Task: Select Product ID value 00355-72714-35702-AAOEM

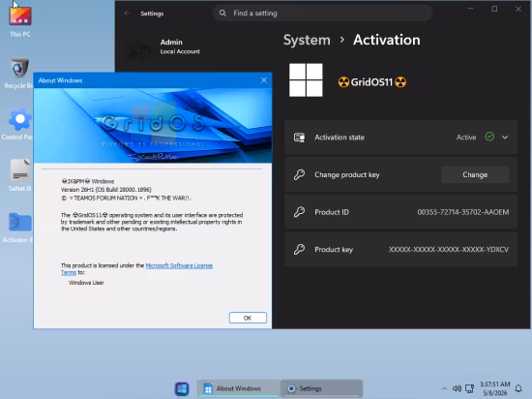Action: point(463,212)
